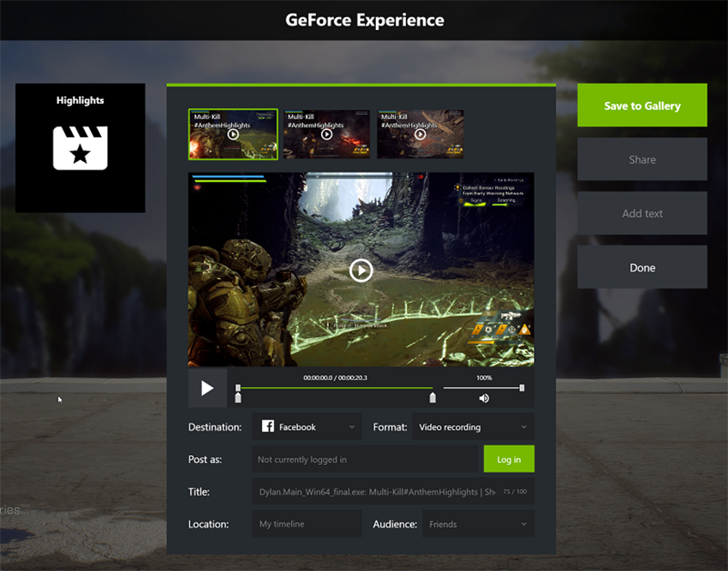Screen dimensions: 728x571
Task: Click the Facebook icon next to Destination
Action: (268, 426)
